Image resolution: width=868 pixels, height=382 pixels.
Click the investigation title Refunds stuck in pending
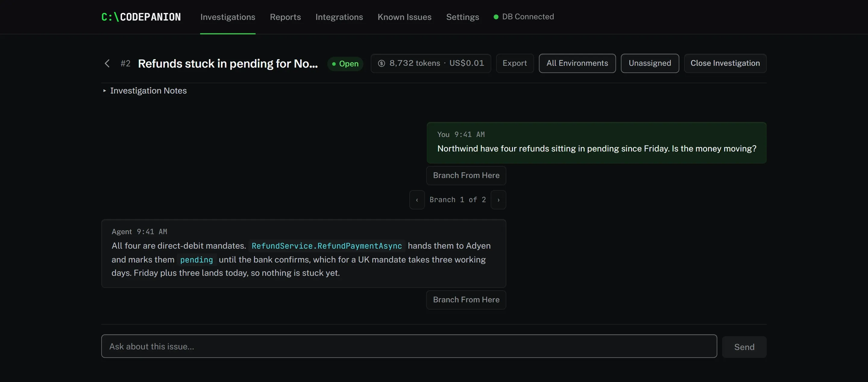pyautogui.click(x=228, y=63)
